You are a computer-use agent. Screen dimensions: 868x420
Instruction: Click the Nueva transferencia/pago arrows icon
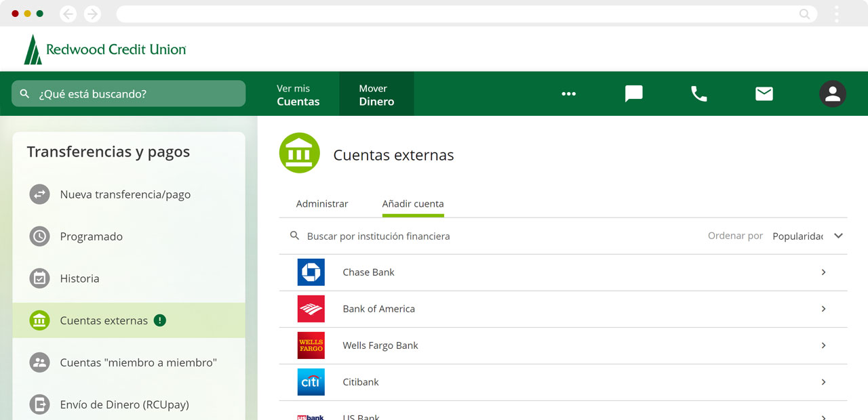tap(39, 194)
